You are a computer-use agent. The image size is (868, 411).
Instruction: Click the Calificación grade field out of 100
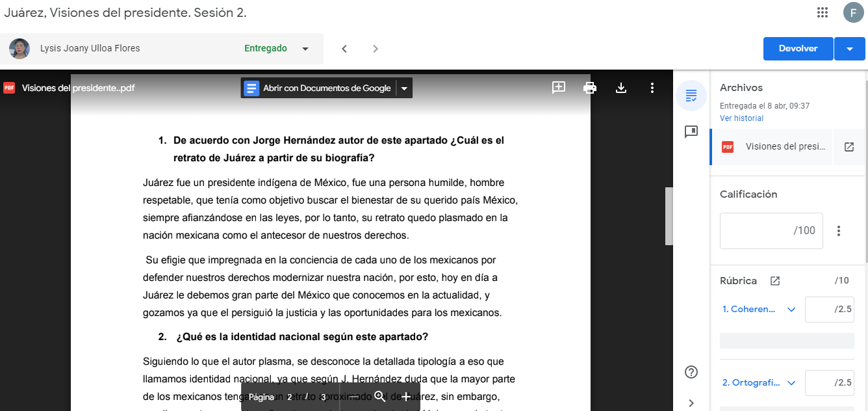(771, 231)
